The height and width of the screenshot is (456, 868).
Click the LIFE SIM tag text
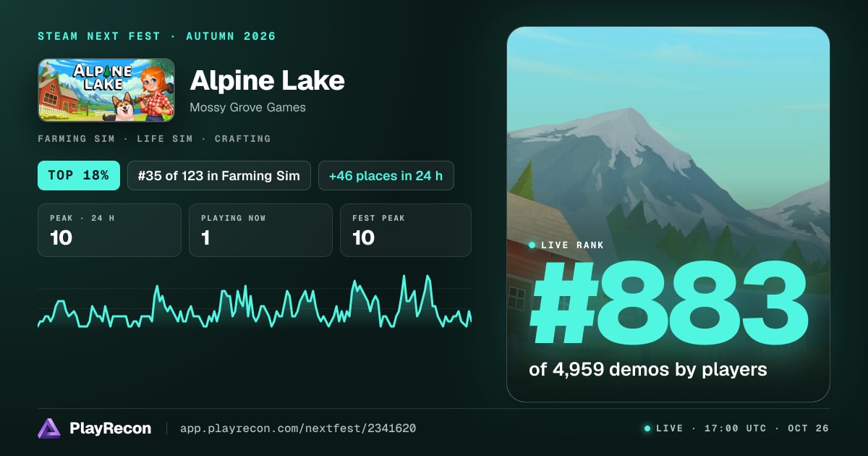click(x=166, y=138)
